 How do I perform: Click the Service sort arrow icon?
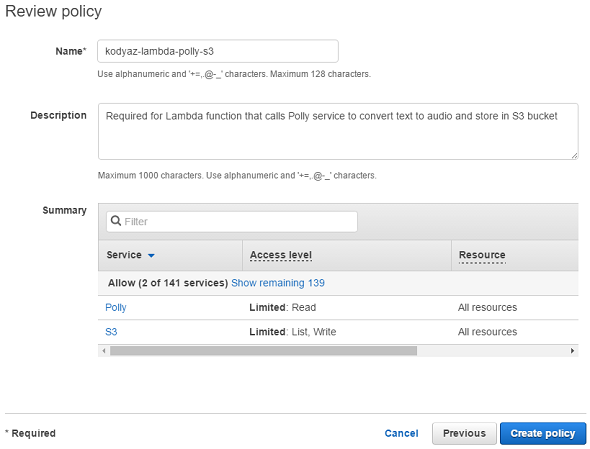[151, 256]
